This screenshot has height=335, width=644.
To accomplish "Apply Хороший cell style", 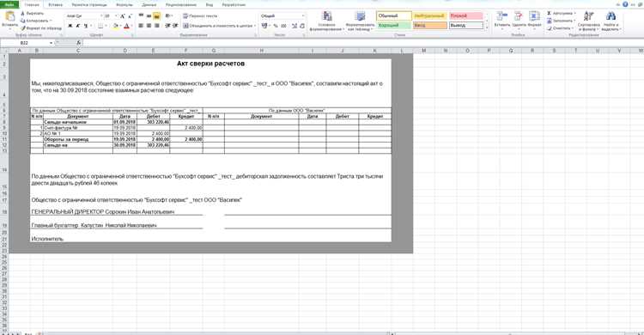I will pyautogui.click(x=394, y=26).
